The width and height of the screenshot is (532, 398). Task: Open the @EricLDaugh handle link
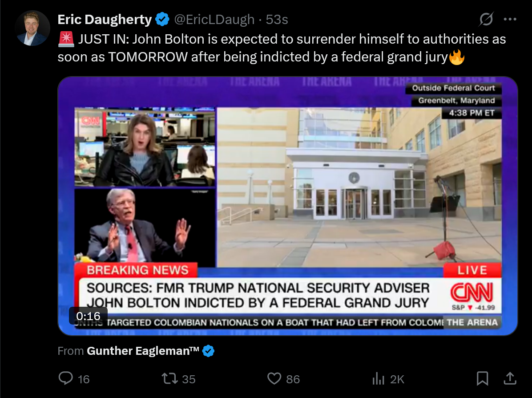click(x=214, y=19)
